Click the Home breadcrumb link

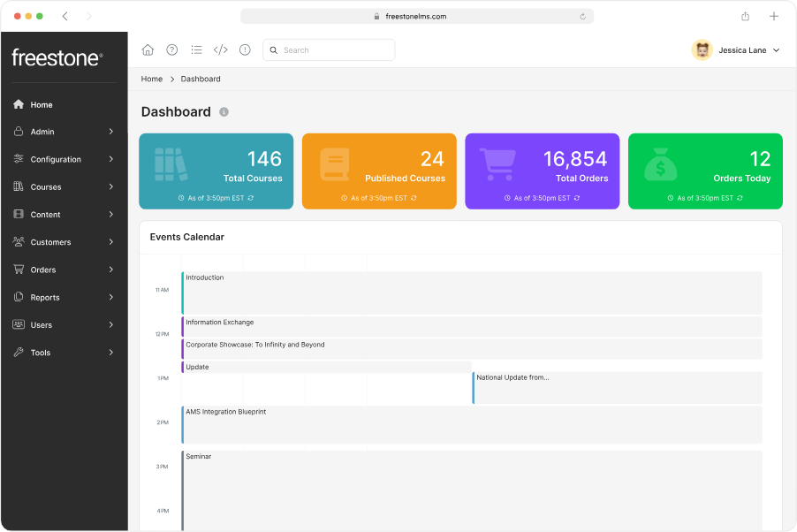pos(152,80)
